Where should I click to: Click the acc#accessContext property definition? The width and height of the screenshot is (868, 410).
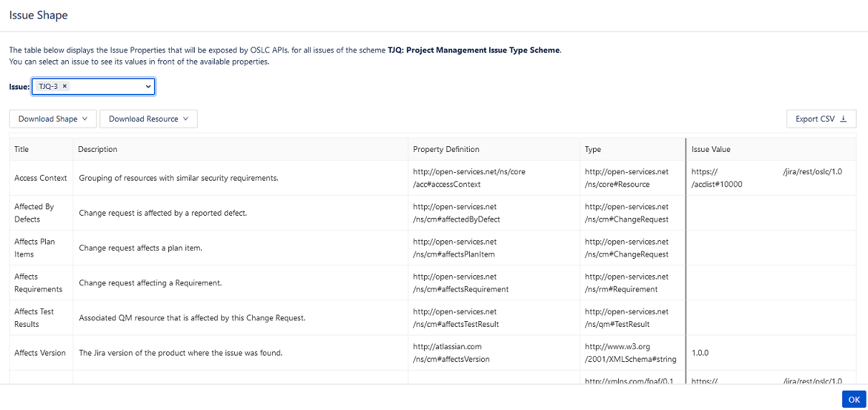pos(470,178)
